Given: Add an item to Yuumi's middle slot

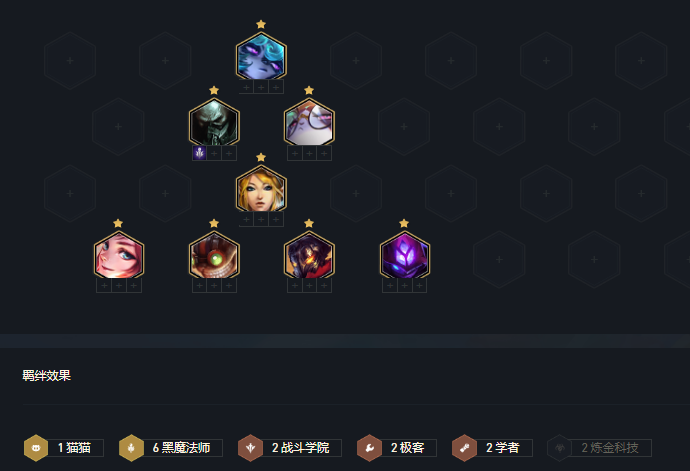Looking at the screenshot, I should pos(309,153).
